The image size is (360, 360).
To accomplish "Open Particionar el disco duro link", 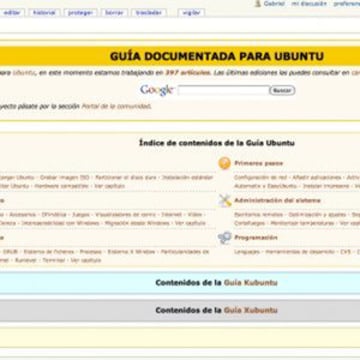I will [126, 178].
